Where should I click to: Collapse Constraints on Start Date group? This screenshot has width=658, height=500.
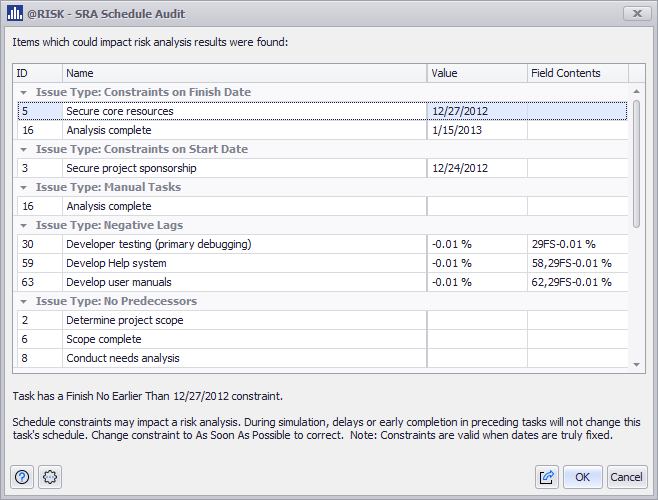24,149
